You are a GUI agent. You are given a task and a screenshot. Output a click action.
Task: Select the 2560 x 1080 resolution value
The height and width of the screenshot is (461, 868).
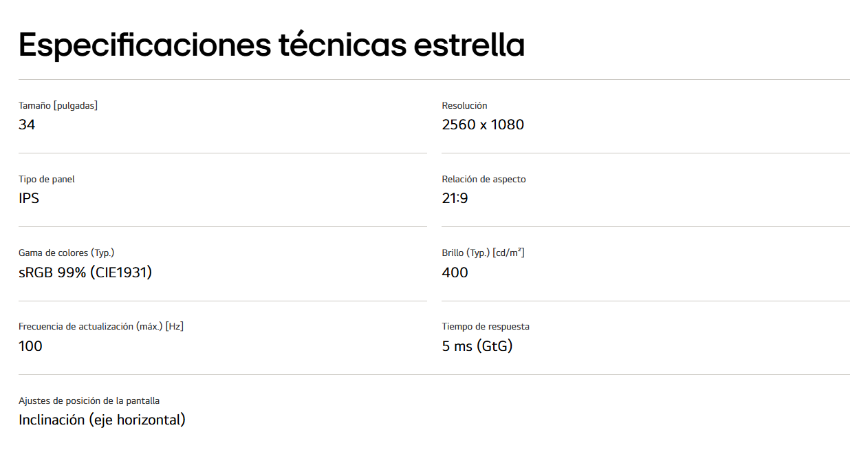[x=483, y=125]
